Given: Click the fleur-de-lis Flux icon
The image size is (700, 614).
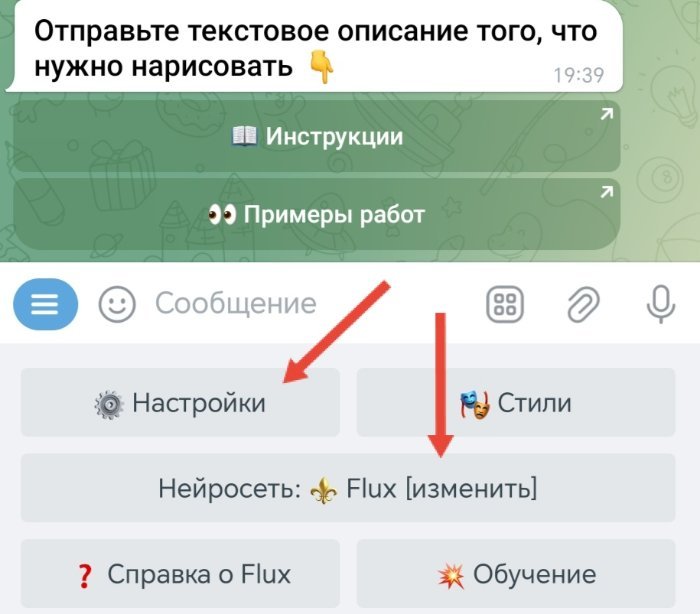Looking at the screenshot, I should 323,490.
